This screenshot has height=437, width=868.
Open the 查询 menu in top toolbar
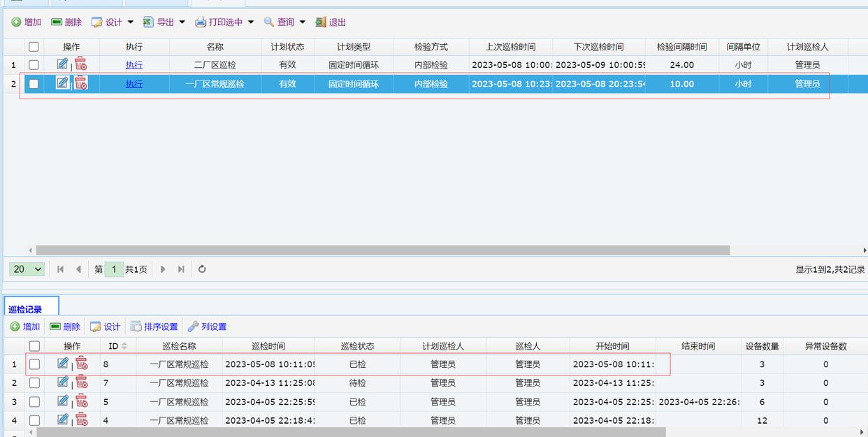point(285,22)
